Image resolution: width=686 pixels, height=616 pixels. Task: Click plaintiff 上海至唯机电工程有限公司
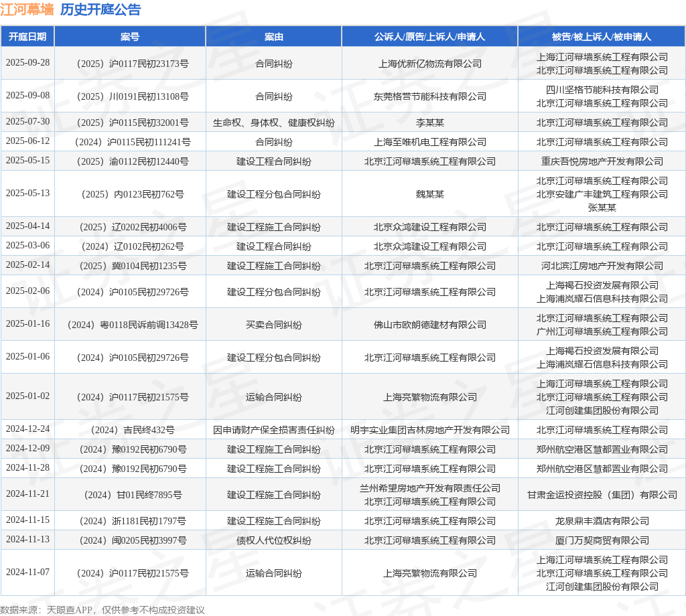click(x=429, y=142)
